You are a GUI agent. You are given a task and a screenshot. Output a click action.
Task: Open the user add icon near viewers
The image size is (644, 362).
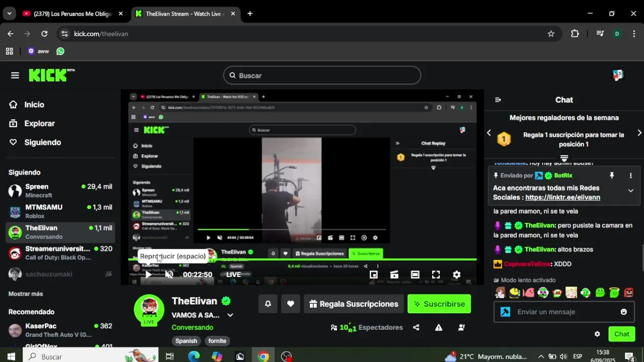pyautogui.click(x=461, y=327)
